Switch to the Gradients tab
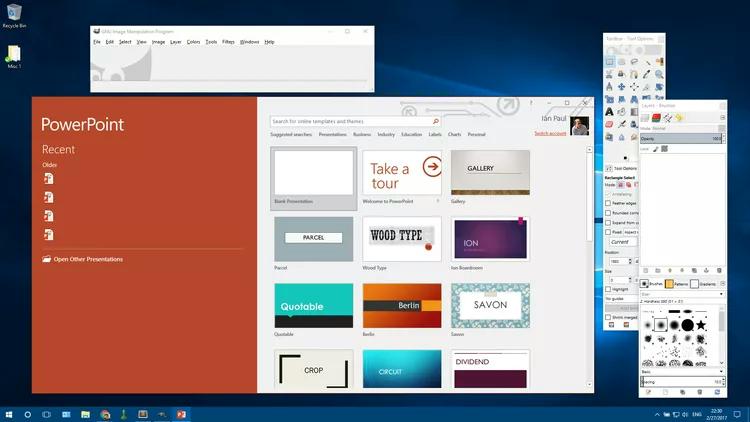The height and width of the screenshot is (422, 750). [x=703, y=284]
